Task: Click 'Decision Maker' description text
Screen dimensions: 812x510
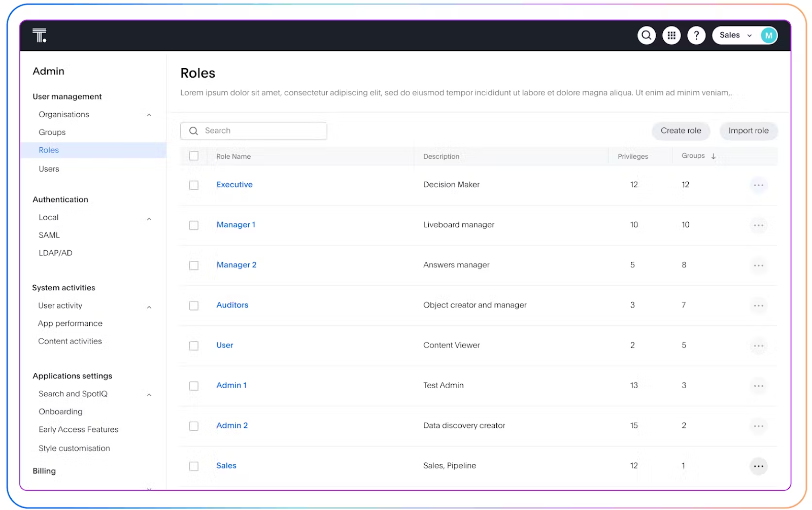Action: [x=451, y=185]
